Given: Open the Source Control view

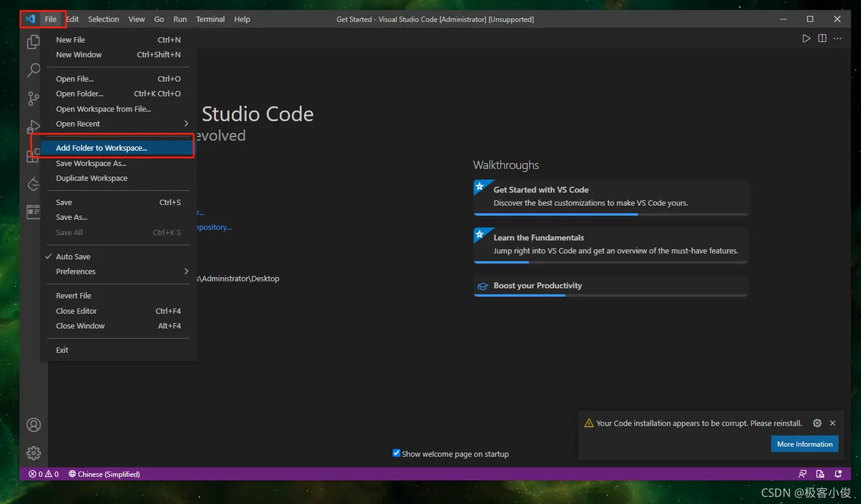Looking at the screenshot, I should point(33,98).
